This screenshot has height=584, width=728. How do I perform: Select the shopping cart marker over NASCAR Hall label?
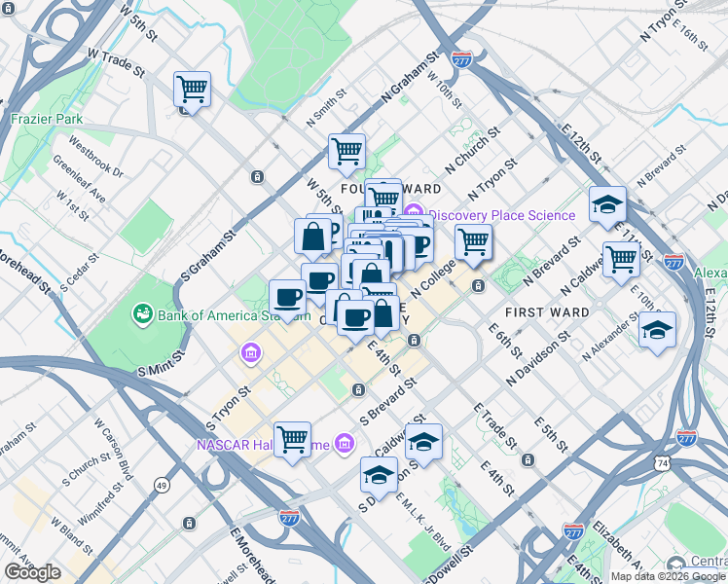293,441
